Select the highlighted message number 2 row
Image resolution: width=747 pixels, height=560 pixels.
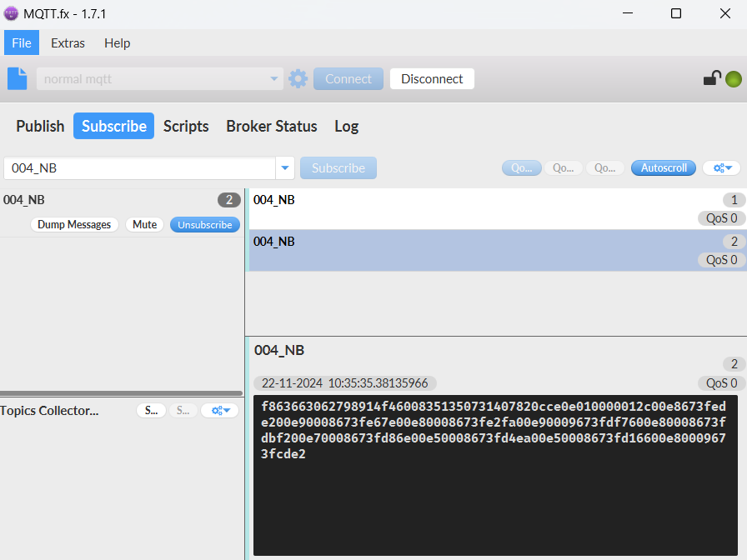pyautogui.click(x=498, y=251)
